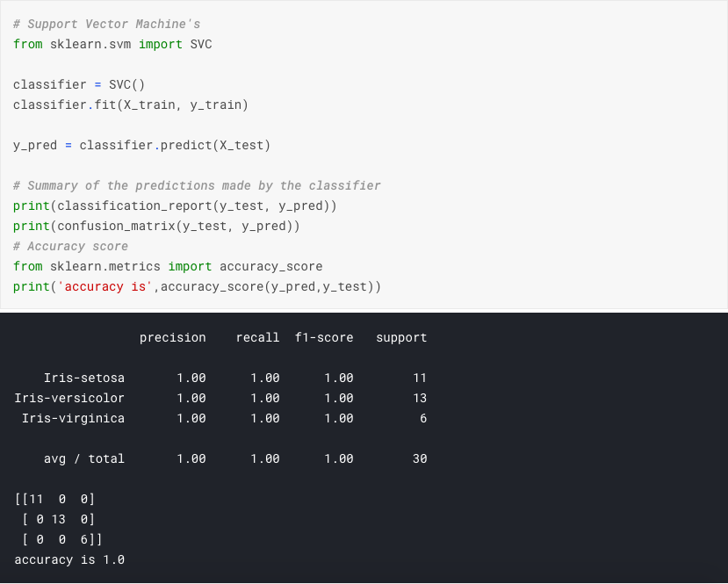Click the accuracy_score import line
This screenshot has width=728, height=584.
(168, 266)
